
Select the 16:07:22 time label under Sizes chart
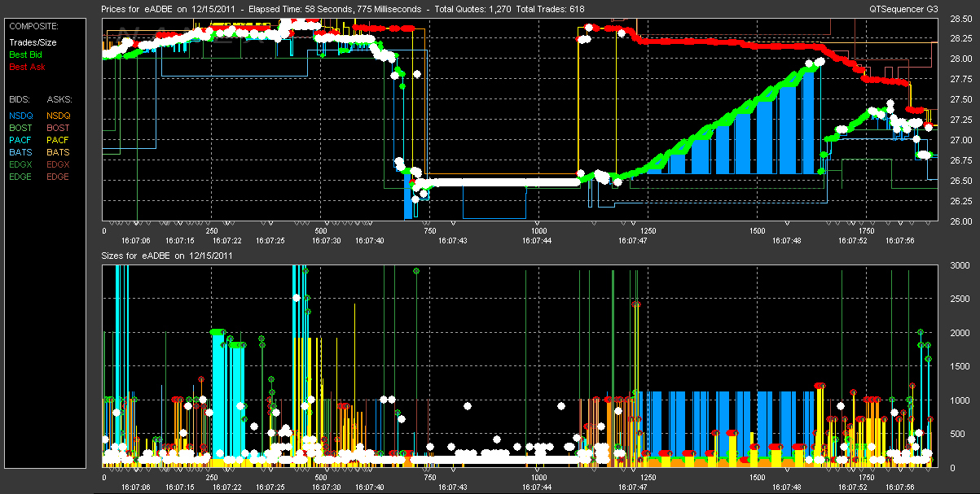(226, 487)
